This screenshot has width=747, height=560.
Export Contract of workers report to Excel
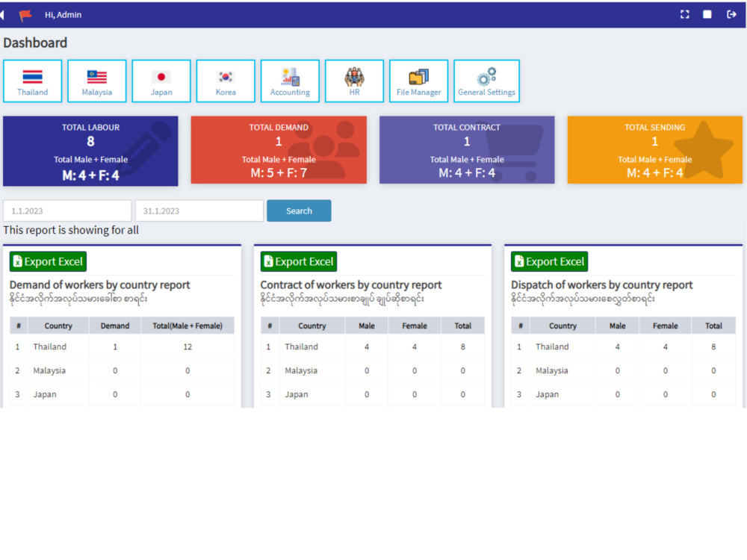pos(299,261)
